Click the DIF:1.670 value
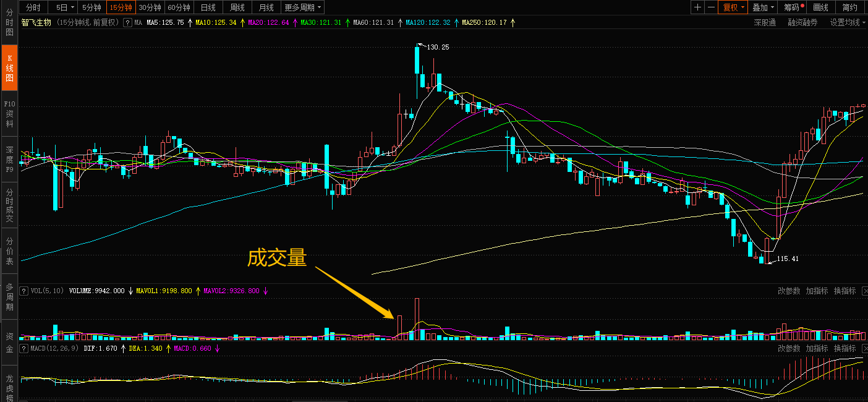The image size is (868, 402). coord(100,348)
